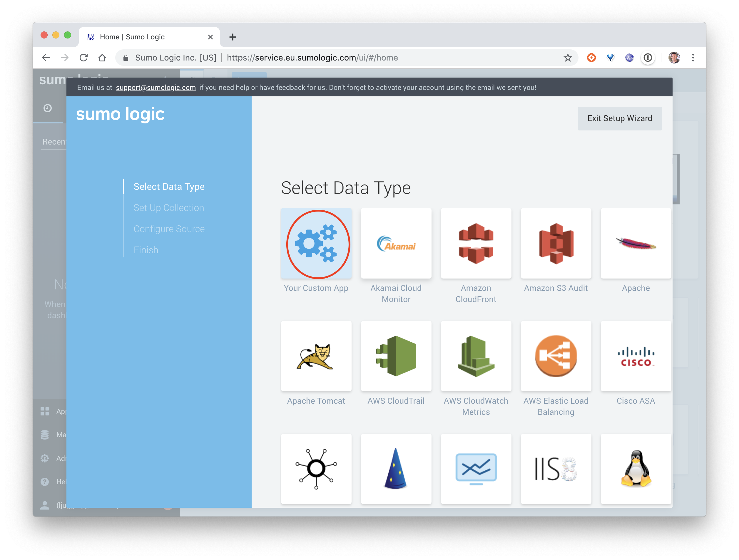Click the Amazon CloudFront label
Image resolution: width=739 pixels, height=560 pixels.
pyautogui.click(x=476, y=294)
